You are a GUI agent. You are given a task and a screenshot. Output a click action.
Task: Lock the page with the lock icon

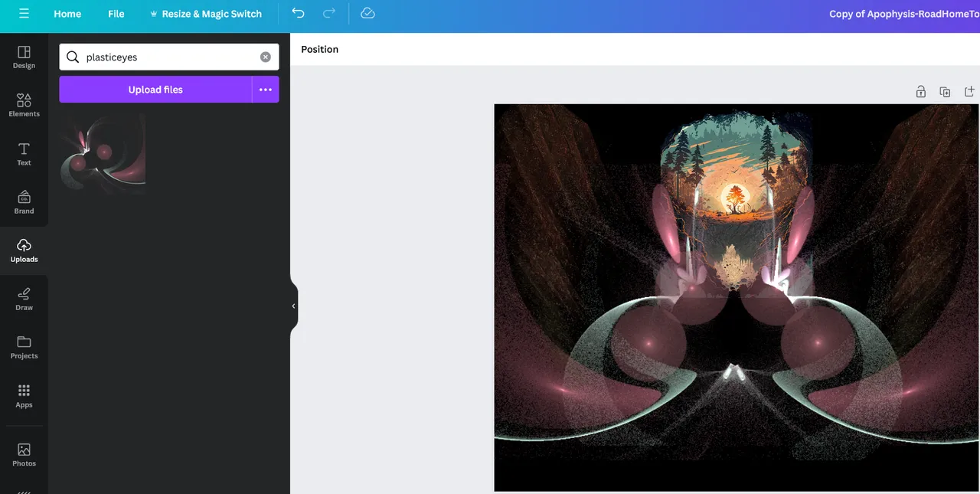(x=920, y=92)
